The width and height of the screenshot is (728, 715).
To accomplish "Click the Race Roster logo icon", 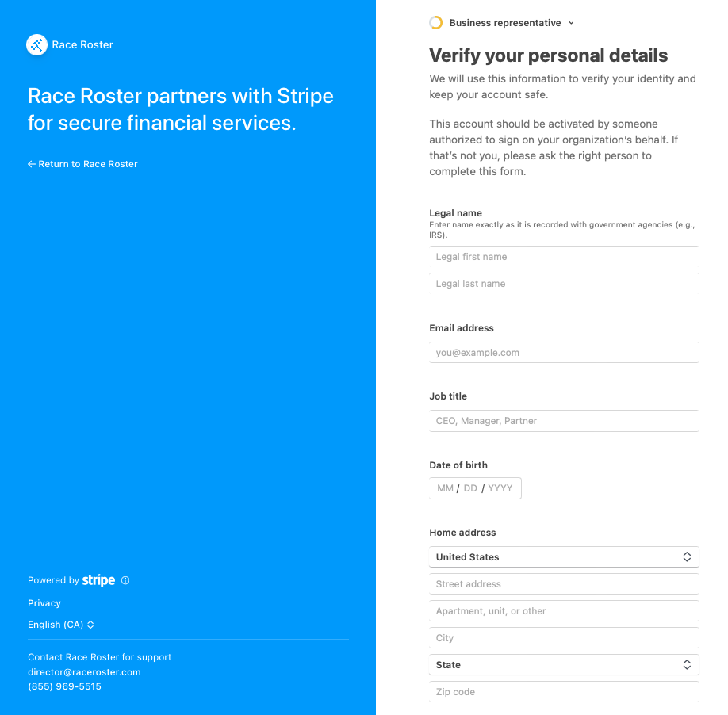I will click(37, 44).
